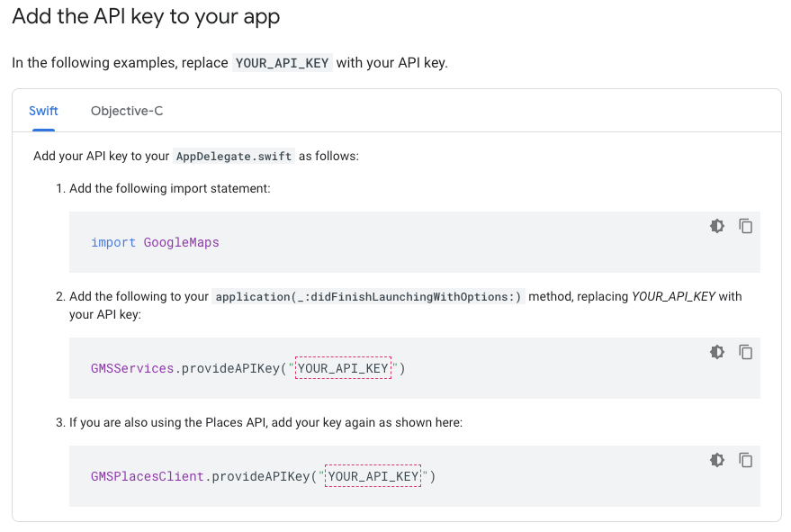Screen dimensions: 791x532
Task: Toggle dark theme on GMSServices code block
Action: [x=717, y=352]
